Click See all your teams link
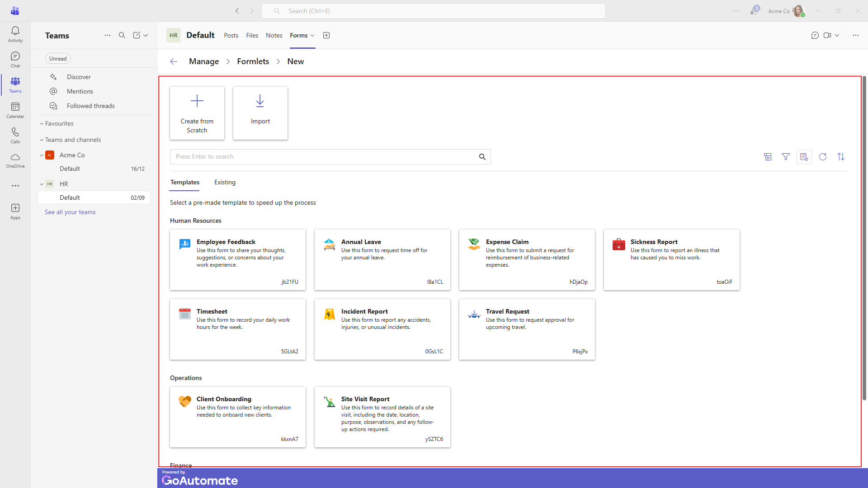The width and height of the screenshot is (868, 488). pyautogui.click(x=70, y=212)
